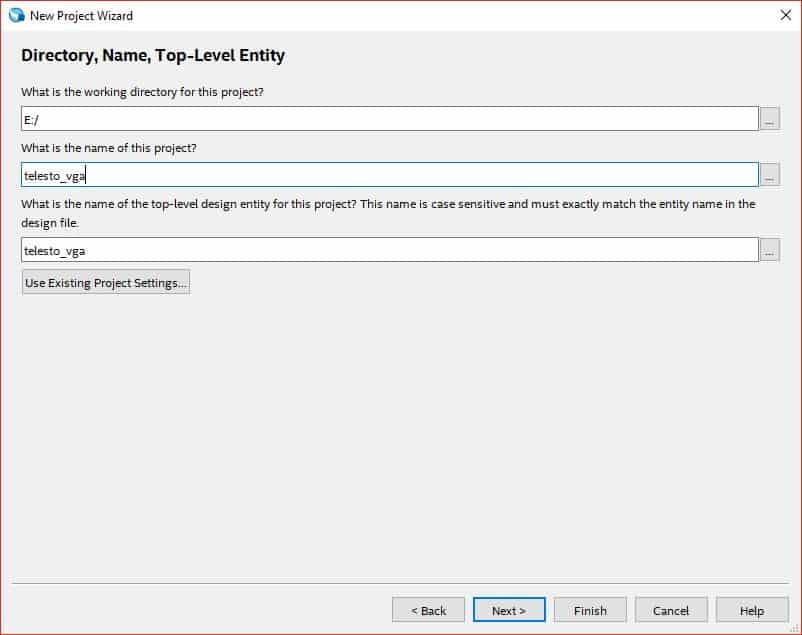Proceed to the next wizard page
This screenshot has height=635, width=802.
click(x=509, y=610)
